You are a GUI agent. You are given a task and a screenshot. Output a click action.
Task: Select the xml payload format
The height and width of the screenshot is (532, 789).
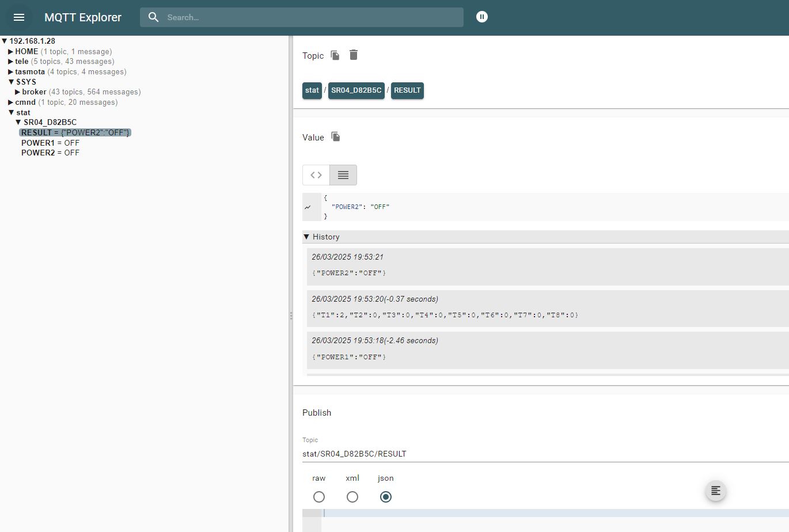(352, 497)
